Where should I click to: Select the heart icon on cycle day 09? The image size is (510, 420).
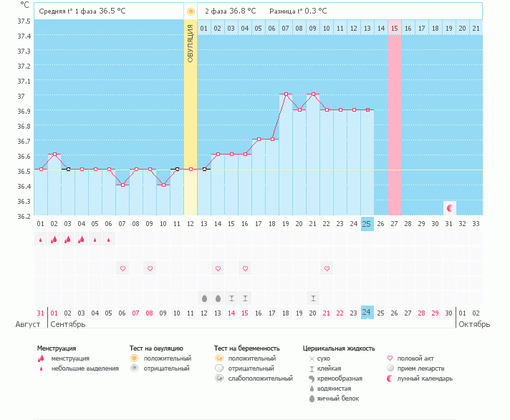pos(150,268)
